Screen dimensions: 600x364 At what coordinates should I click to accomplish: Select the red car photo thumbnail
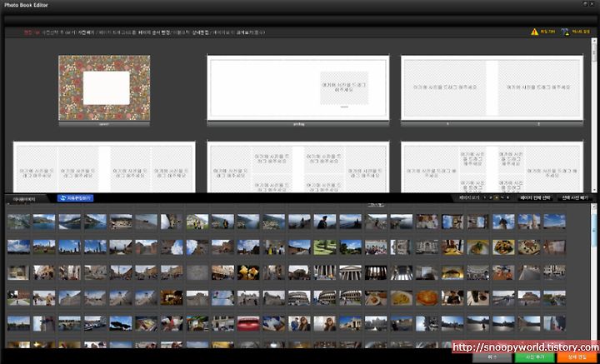pos(248,323)
